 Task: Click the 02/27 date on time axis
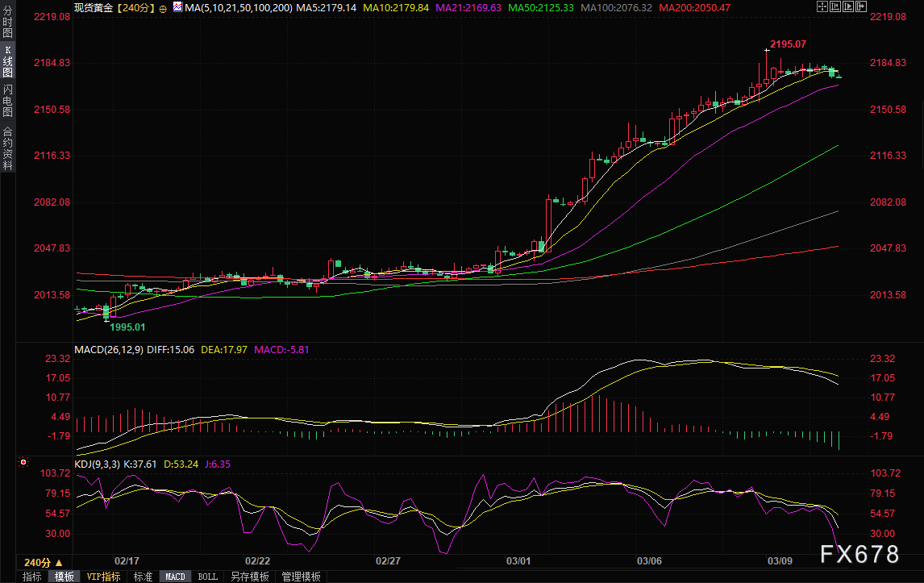pyautogui.click(x=389, y=560)
